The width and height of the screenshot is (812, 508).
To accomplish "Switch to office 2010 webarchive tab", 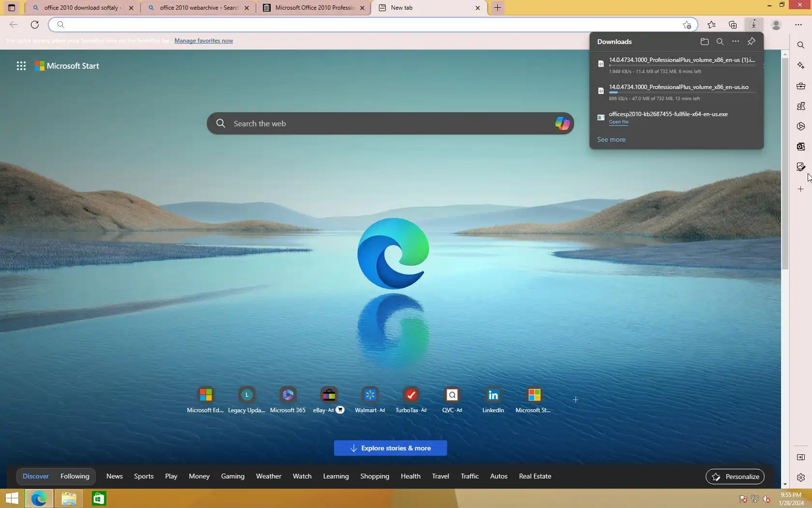I will pos(198,8).
